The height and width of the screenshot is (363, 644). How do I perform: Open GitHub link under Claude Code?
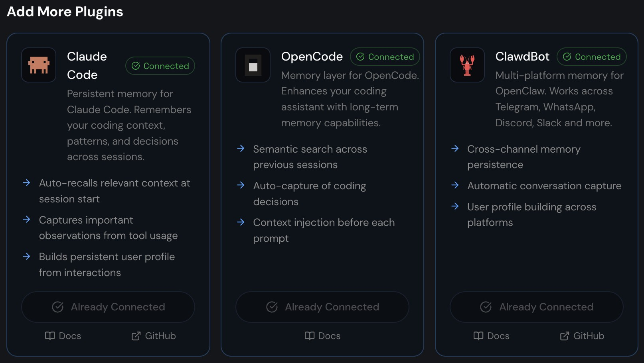click(x=154, y=336)
